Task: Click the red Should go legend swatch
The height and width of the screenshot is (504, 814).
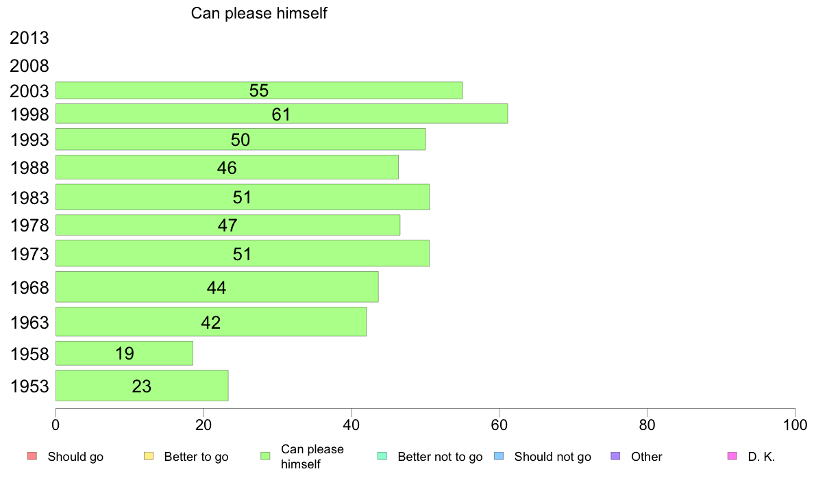Action: click(32, 456)
